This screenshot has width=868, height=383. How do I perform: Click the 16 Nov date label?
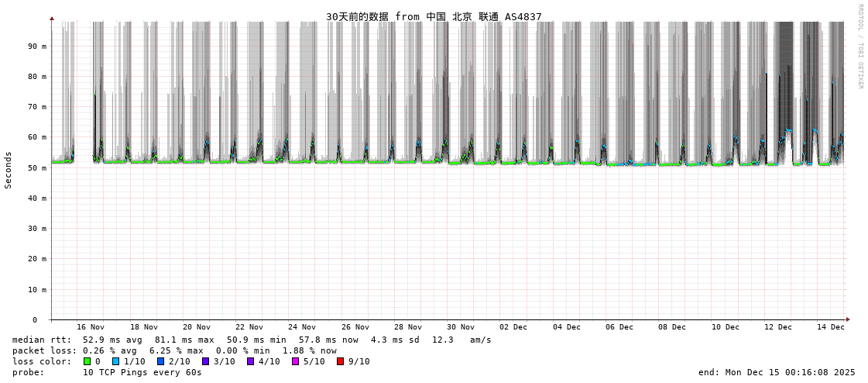[x=91, y=327]
